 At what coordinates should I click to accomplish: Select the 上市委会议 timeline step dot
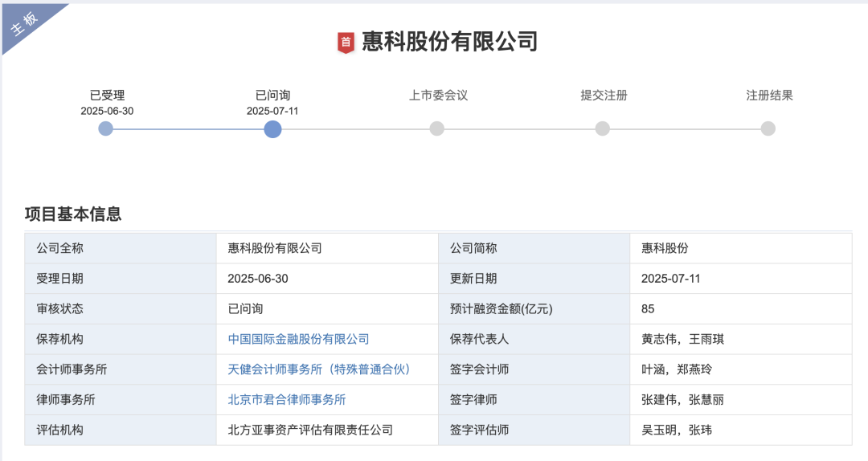tap(436, 129)
